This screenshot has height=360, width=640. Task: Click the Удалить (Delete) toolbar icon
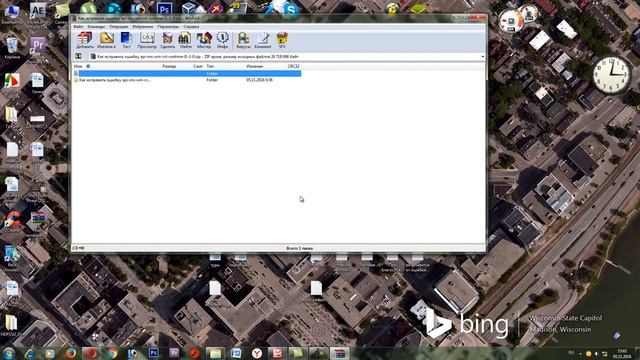[167, 40]
